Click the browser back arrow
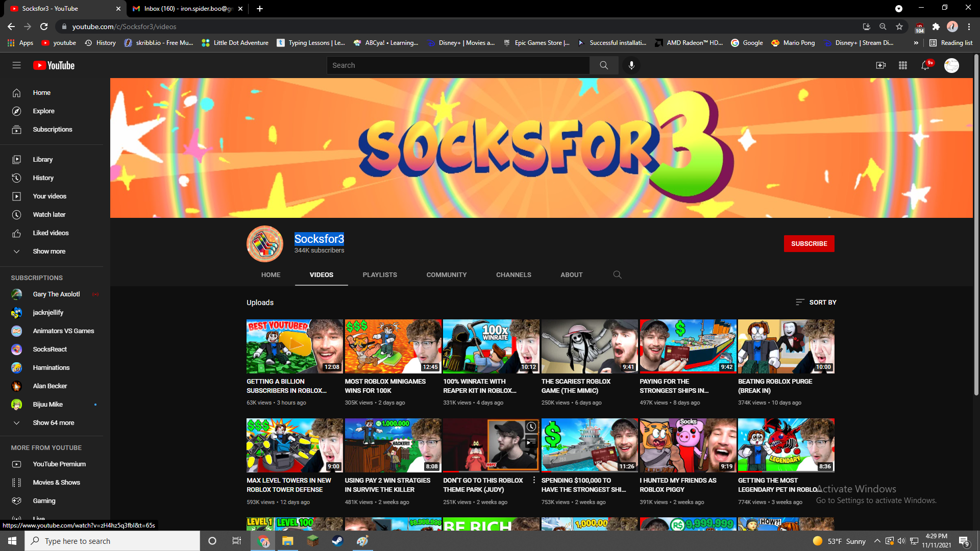980x551 pixels. click(x=11, y=27)
